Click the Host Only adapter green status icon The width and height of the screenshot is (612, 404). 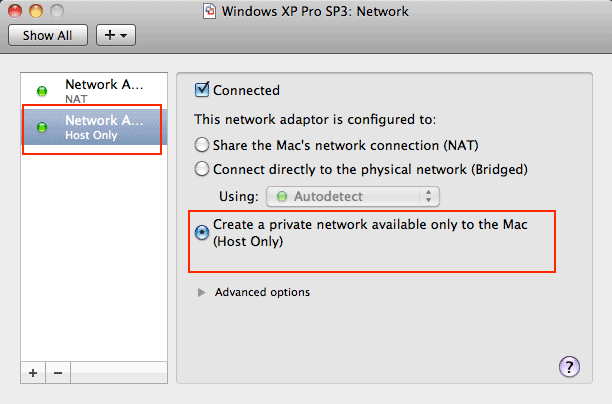41,127
